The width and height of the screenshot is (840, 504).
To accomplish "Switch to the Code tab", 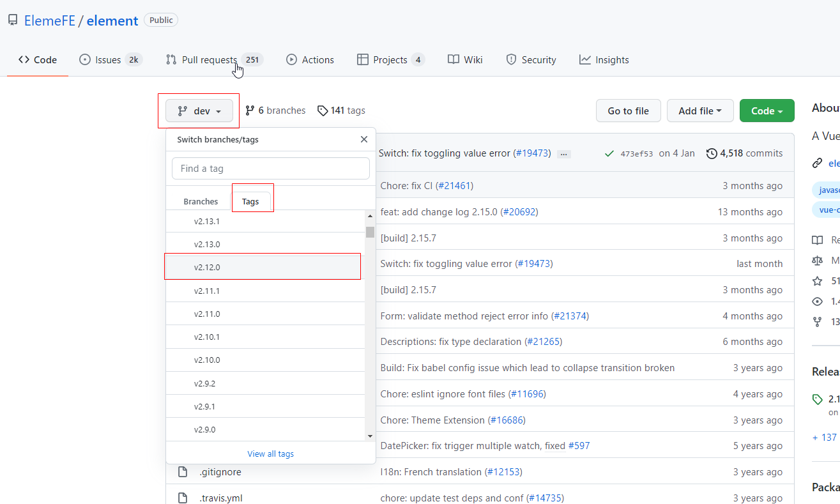I will coord(38,59).
